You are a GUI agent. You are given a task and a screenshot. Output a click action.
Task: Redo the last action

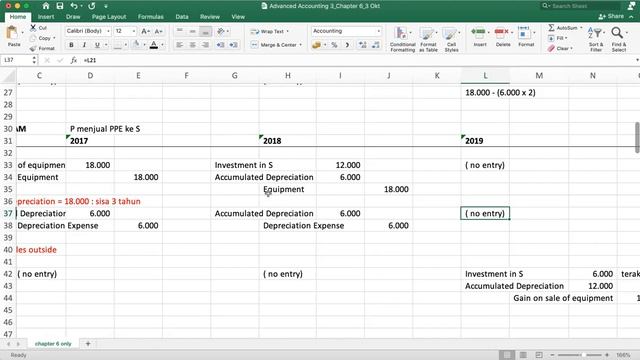pos(91,6)
